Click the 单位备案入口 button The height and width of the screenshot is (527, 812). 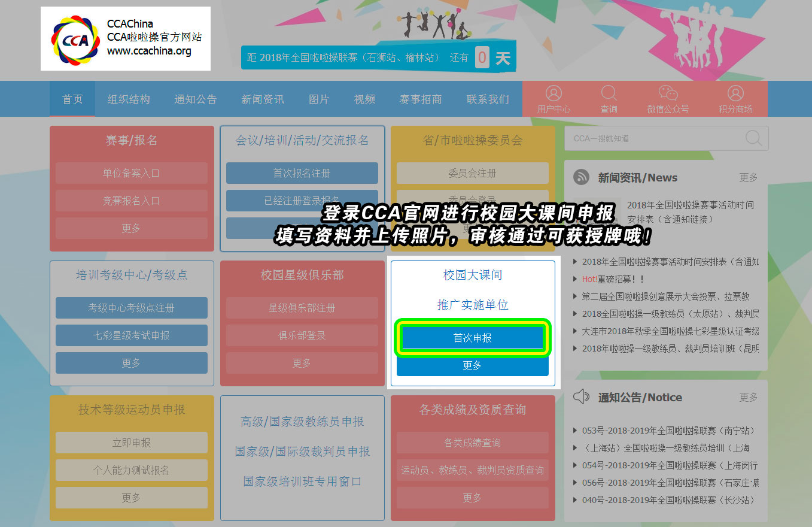tap(131, 173)
